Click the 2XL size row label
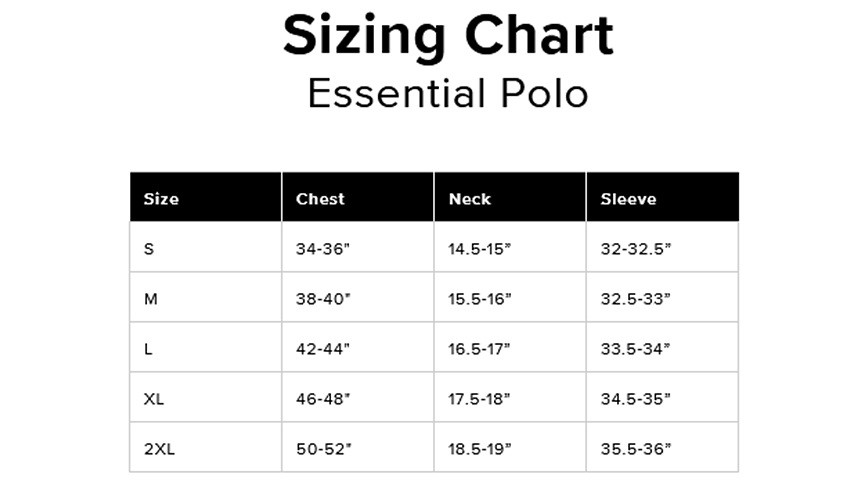Viewport: 860px width, 487px height. [159, 449]
